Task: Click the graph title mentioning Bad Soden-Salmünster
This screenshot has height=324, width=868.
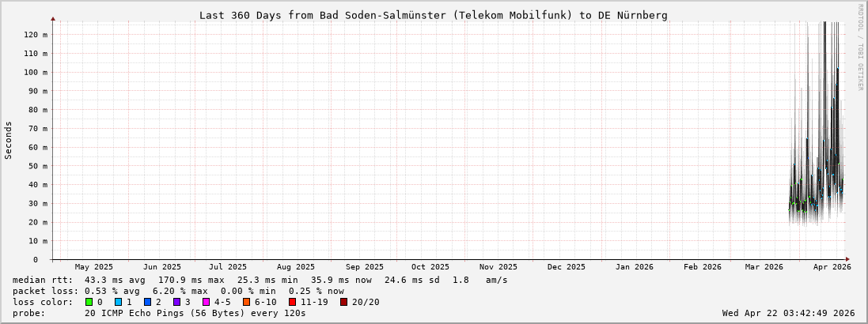Action: 433,15
